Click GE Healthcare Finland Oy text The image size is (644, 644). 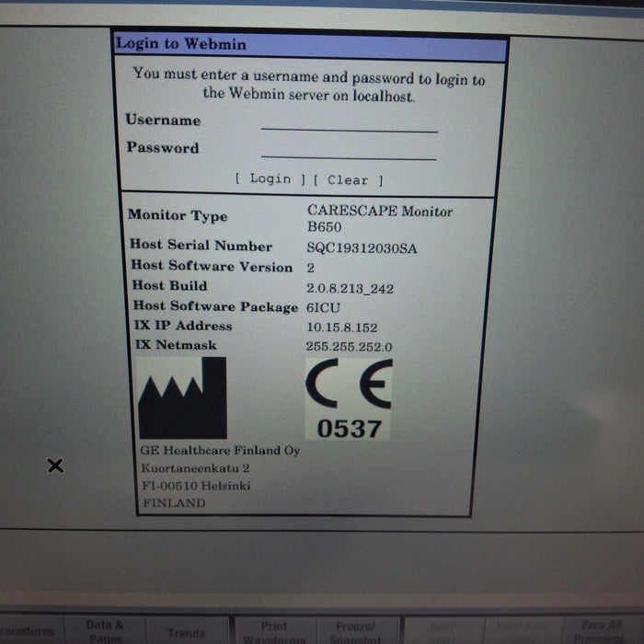tap(220, 450)
